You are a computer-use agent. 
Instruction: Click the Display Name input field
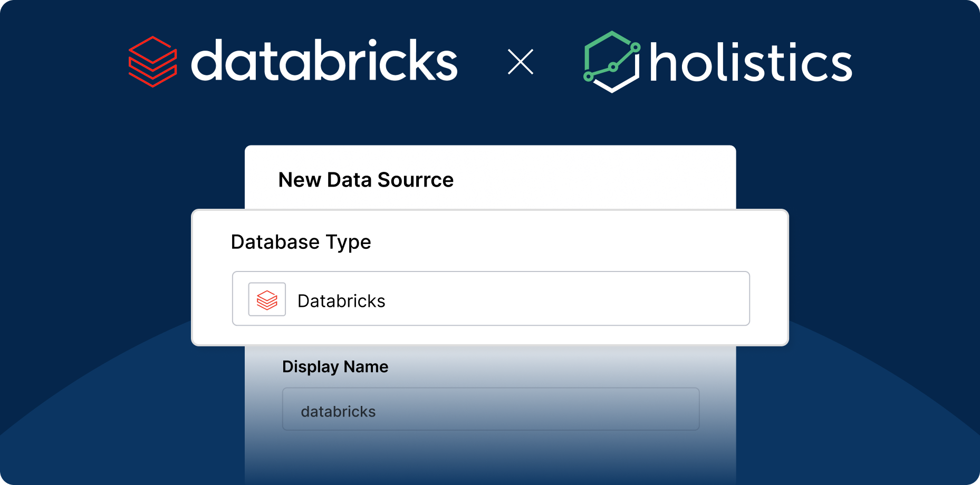coord(491,409)
